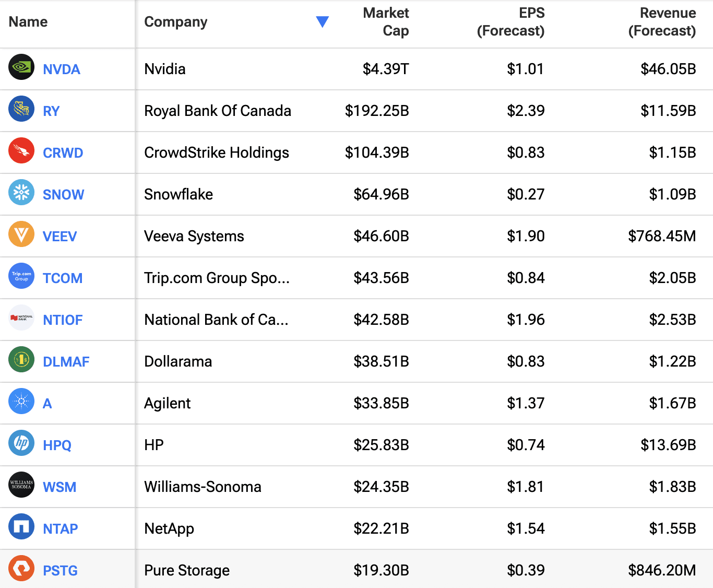Click the Snowflake logo icon
The height and width of the screenshot is (588, 713).
(x=21, y=193)
